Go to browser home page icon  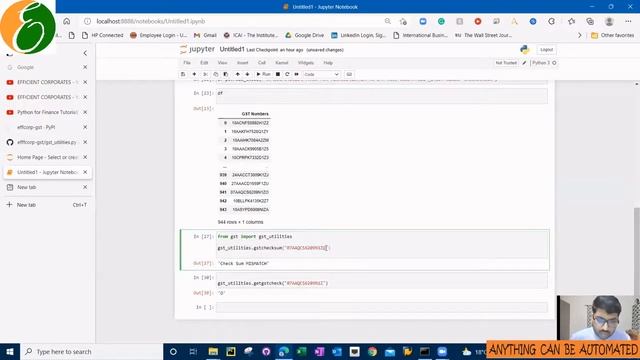click(67, 21)
